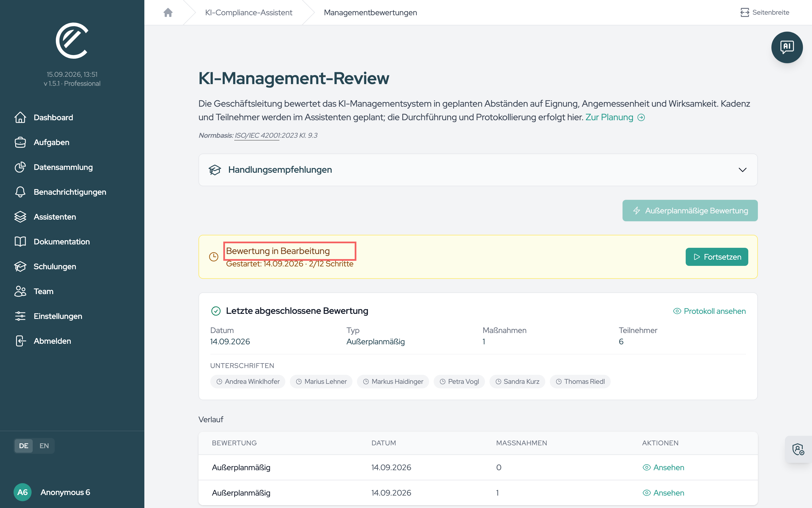Click the ISO/IEC 42001 norm reference
Screen dimensions: 812x508
[257, 135]
